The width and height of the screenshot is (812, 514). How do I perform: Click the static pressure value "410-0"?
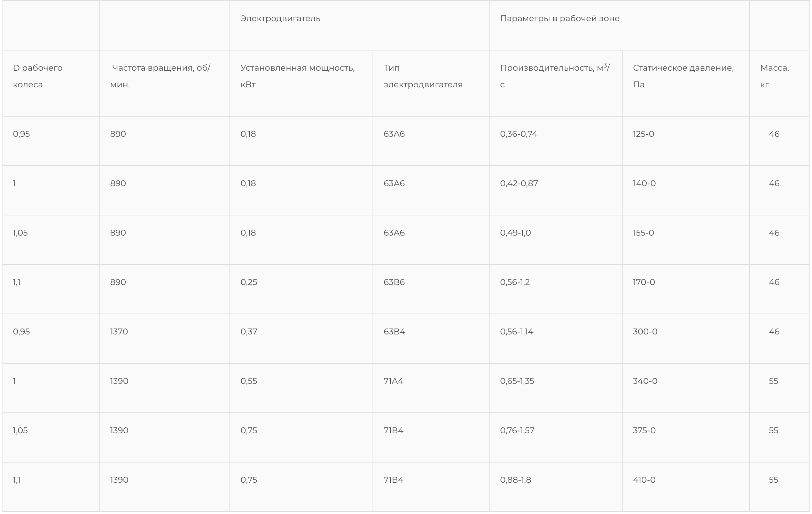click(x=644, y=480)
